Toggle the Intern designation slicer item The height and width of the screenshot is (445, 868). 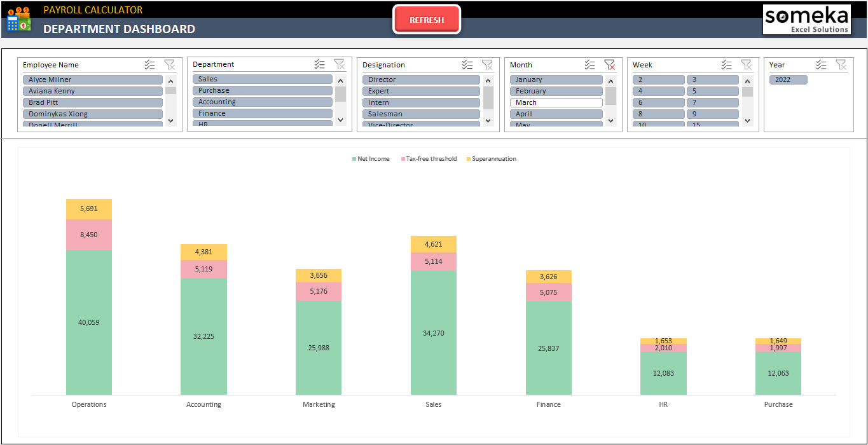click(x=421, y=102)
